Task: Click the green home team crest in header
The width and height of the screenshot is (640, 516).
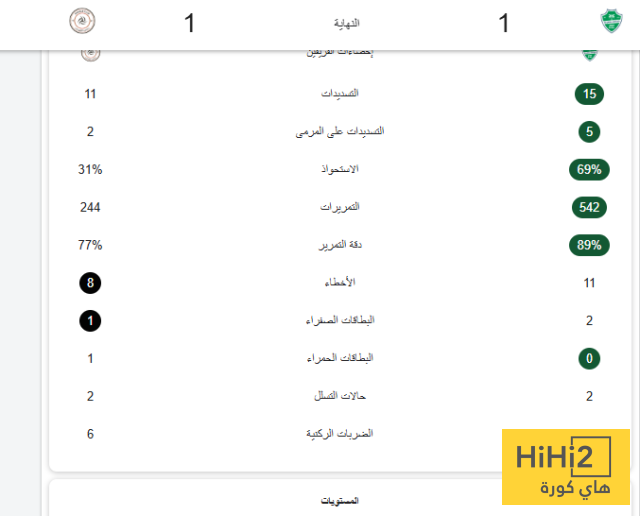Action: click(609, 22)
